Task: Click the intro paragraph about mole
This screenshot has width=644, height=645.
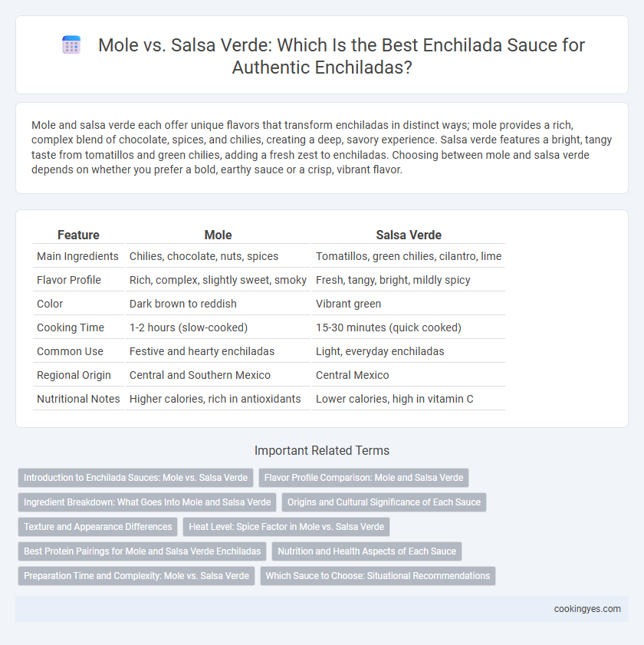Action: click(322, 147)
